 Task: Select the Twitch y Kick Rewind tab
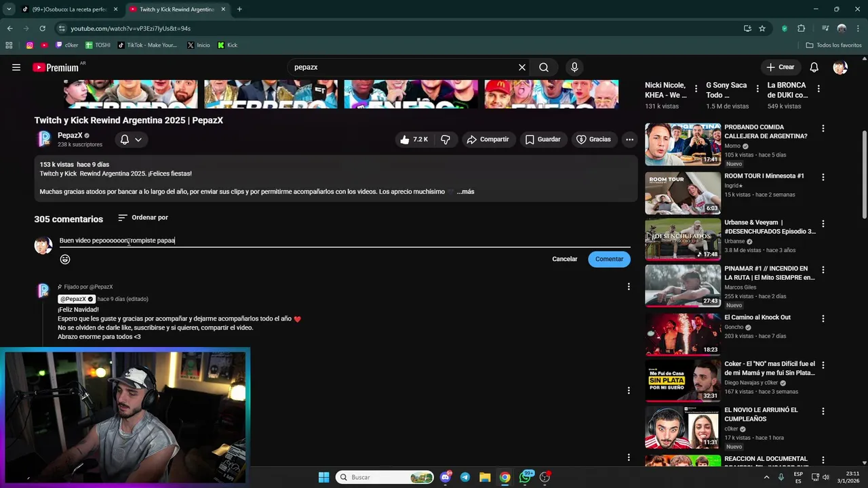pos(178,9)
